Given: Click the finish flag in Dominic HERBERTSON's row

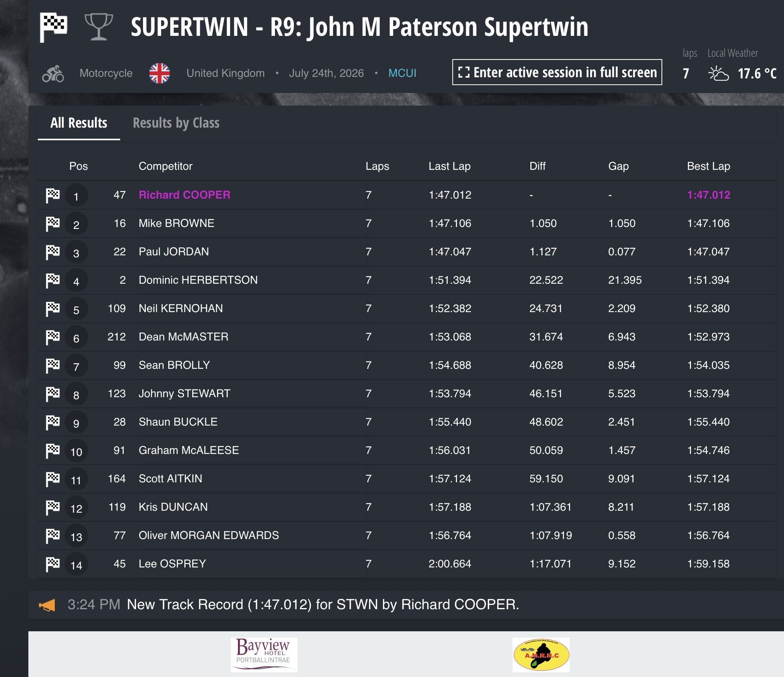Looking at the screenshot, I should (53, 280).
